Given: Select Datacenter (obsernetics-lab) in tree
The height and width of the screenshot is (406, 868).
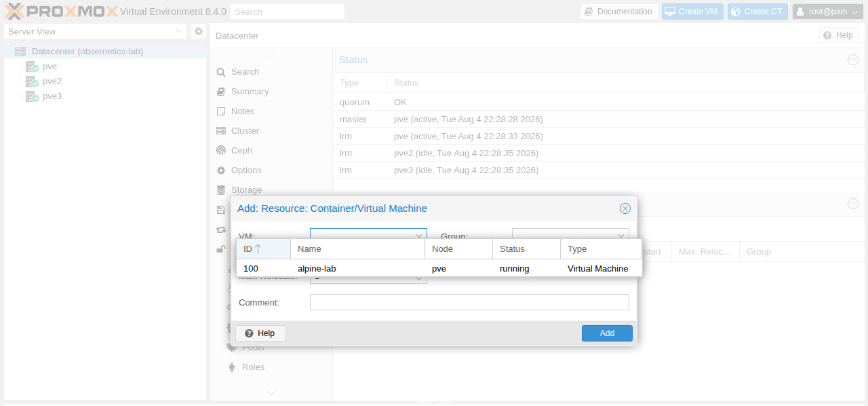Looking at the screenshot, I should tap(87, 52).
